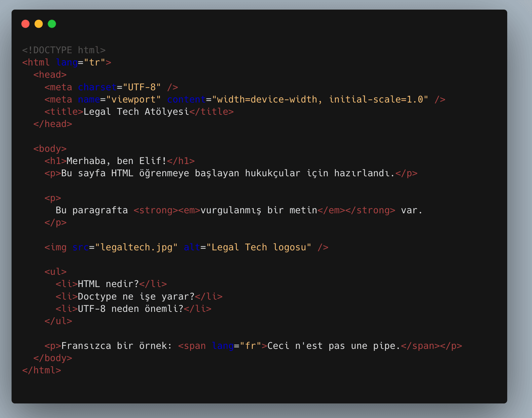Click the green maximize window button
The width and height of the screenshot is (532, 418).
[x=52, y=23]
